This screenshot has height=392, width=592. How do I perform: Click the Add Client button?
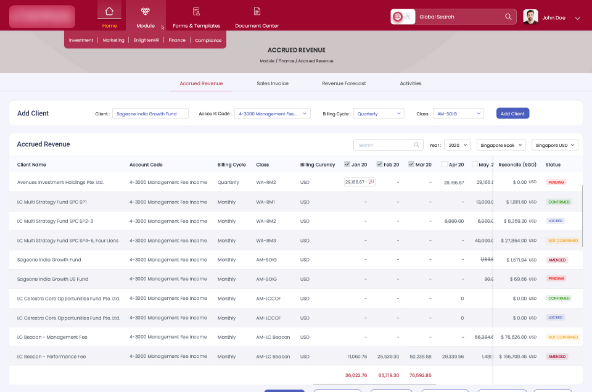point(512,113)
